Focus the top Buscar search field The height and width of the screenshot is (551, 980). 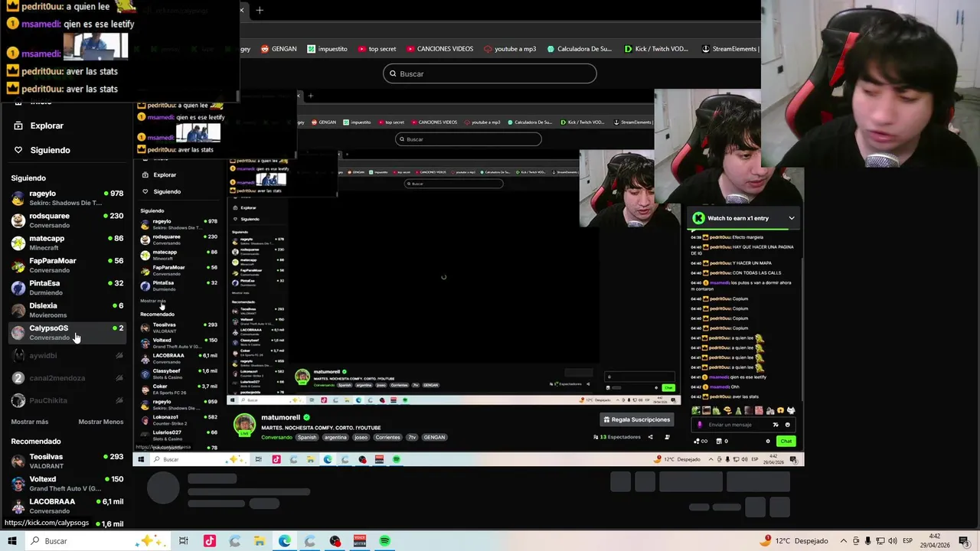tap(490, 73)
